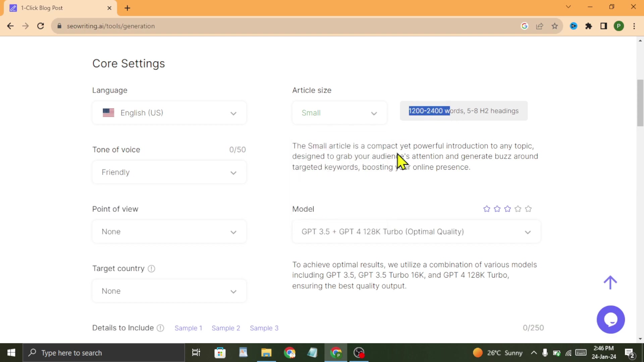Insert Sample 3 details
The height and width of the screenshot is (362, 644).
[264, 328]
